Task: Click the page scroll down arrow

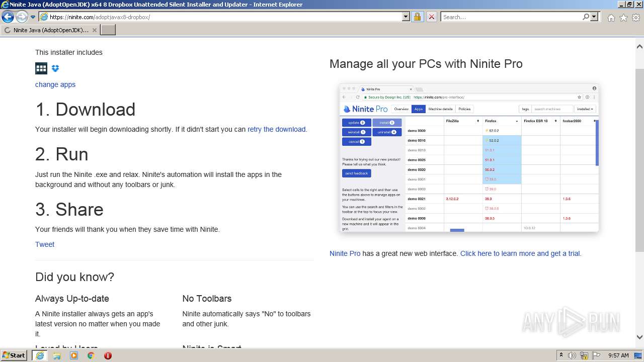Action: pos(639,337)
